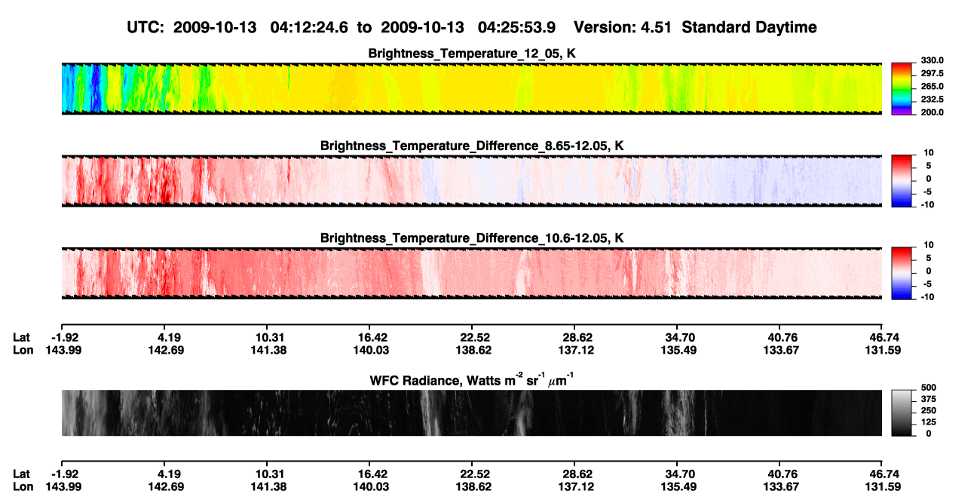Click the rainbow color bar for Brightness Temperature
This screenshot has width=980, height=503.
coord(901,88)
